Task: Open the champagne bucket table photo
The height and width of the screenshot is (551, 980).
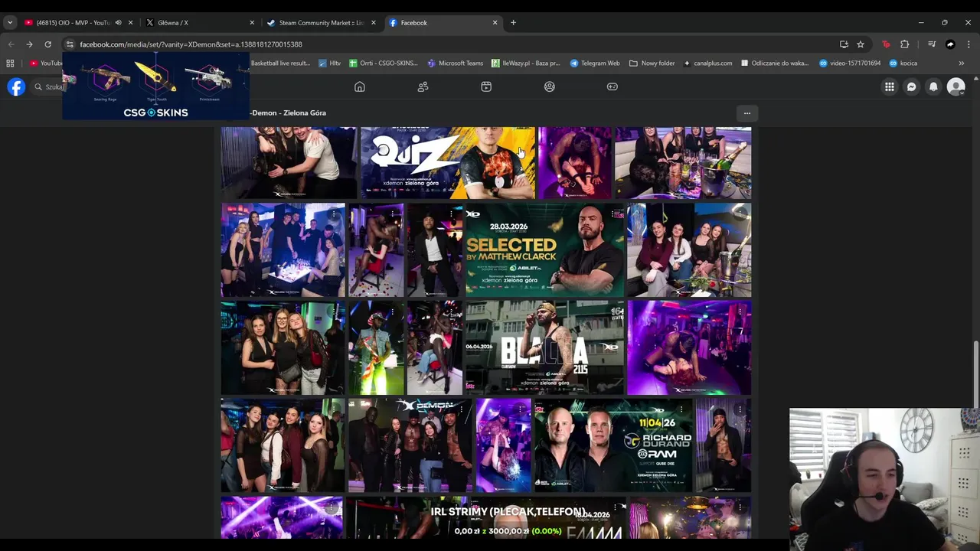Action: (683, 162)
